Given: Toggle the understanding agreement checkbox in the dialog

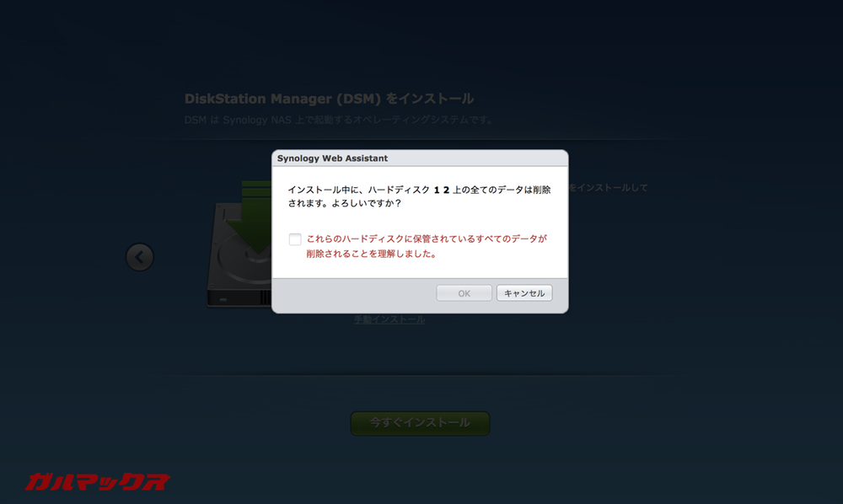Looking at the screenshot, I should [295, 239].
